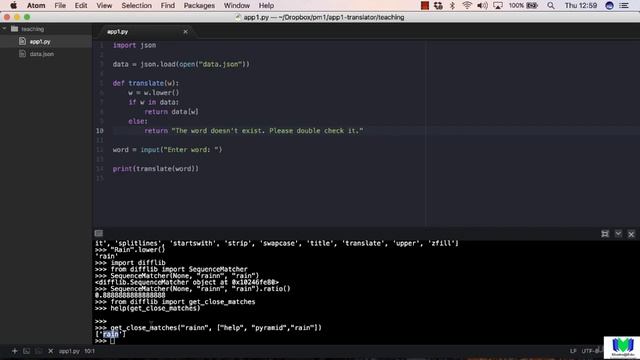Click the highlighted 'rain' terminal output
Image resolution: width=640 pixels, height=360 pixels.
[110, 334]
